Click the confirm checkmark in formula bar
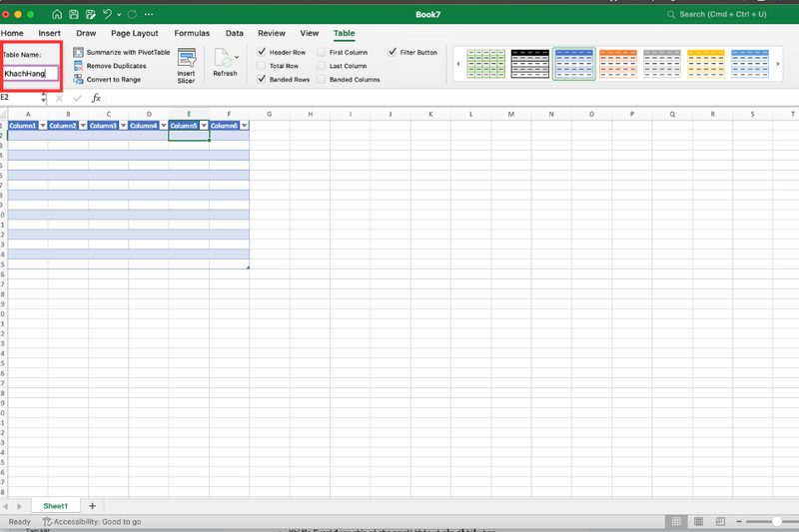 pyautogui.click(x=78, y=98)
